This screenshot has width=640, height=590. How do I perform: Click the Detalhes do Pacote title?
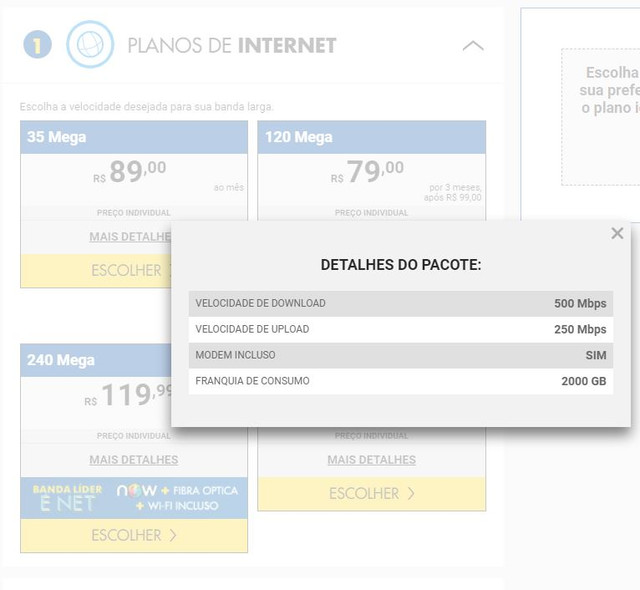pyautogui.click(x=401, y=265)
